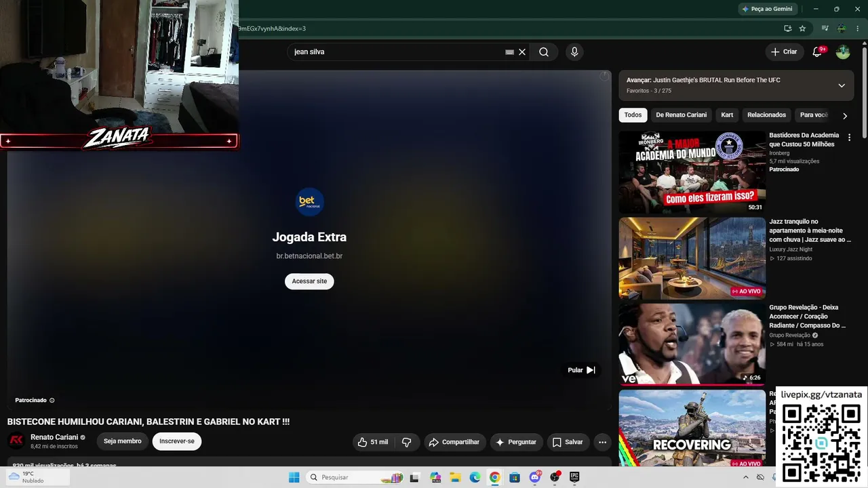Click the Renato Cariani channel name
Screen dimensions: 868x488
tap(54, 437)
